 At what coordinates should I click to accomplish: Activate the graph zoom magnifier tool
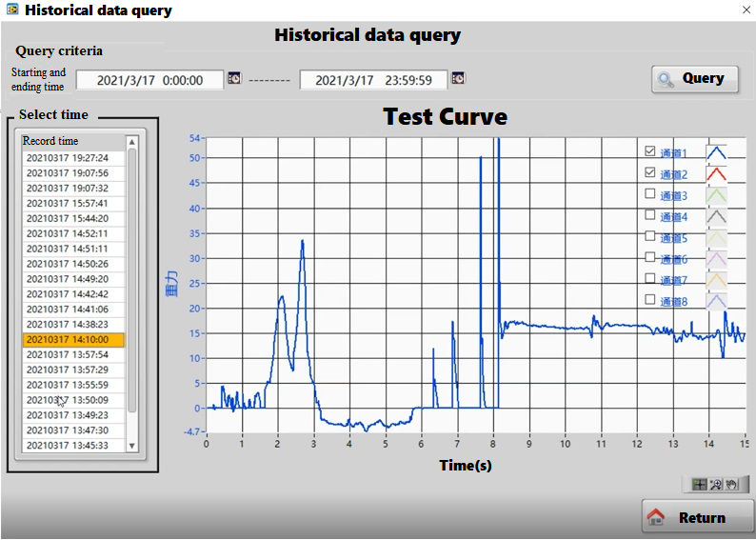(715, 485)
